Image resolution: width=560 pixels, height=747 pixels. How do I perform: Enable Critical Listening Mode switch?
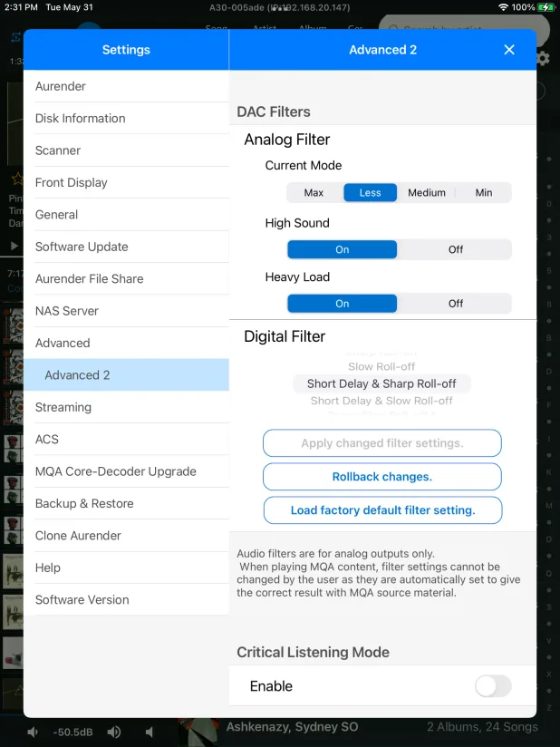[x=493, y=686]
